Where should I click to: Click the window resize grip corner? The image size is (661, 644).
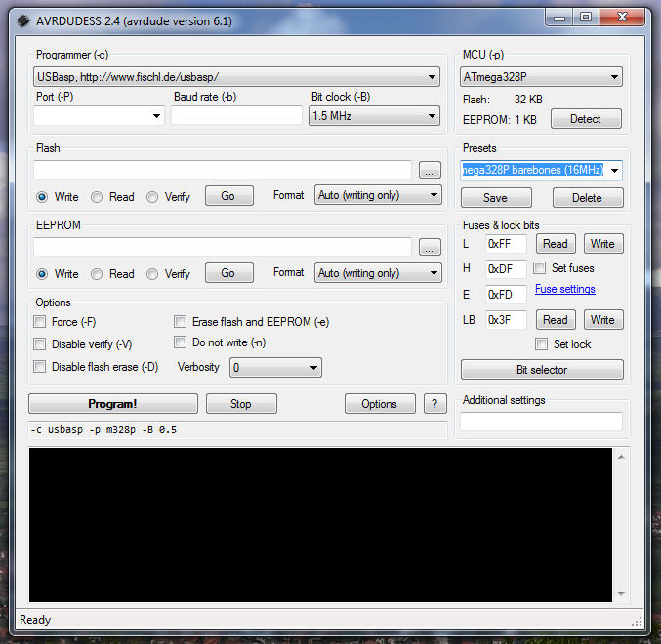point(638,622)
